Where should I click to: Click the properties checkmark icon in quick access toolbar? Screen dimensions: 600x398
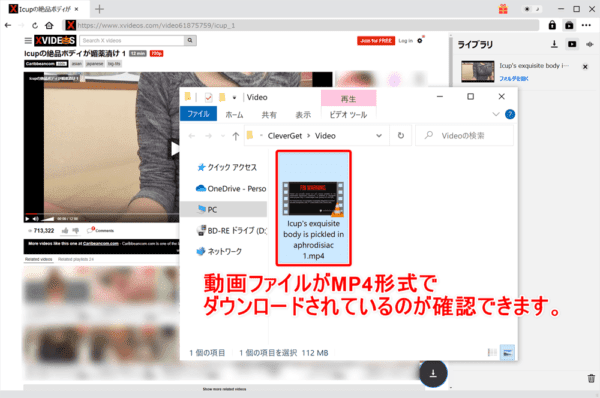click(208, 97)
